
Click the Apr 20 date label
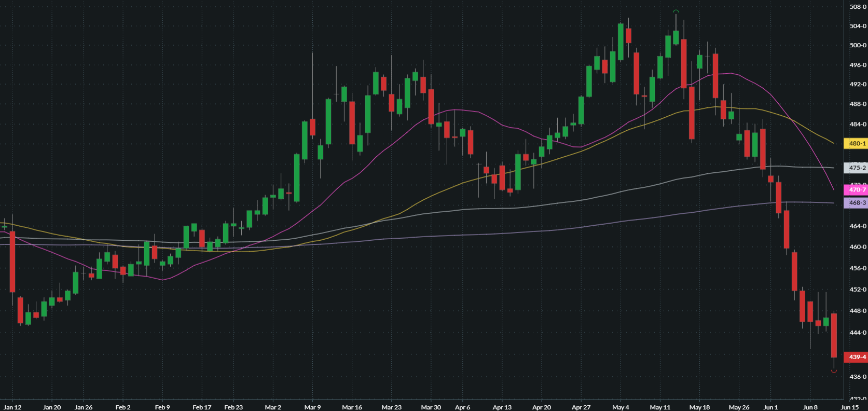click(x=541, y=407)
